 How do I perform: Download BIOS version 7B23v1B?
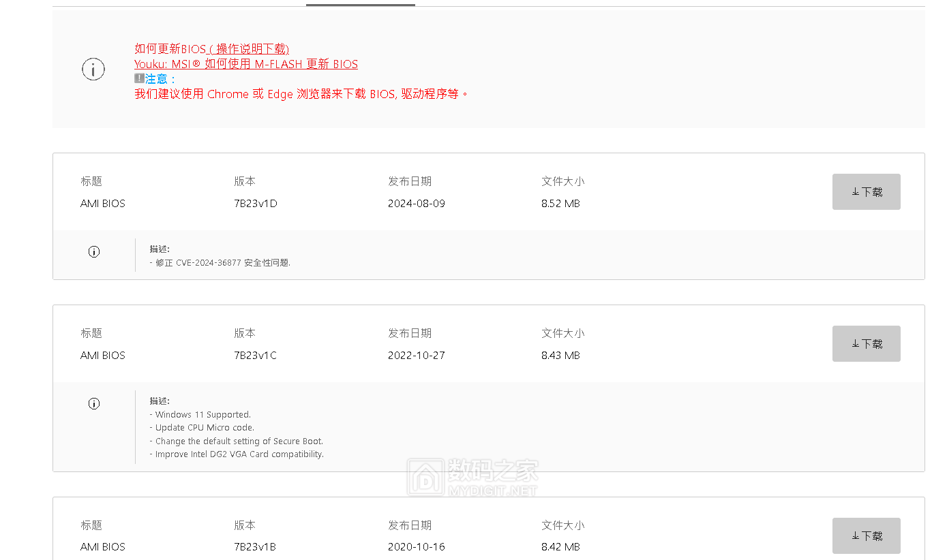click(x=866, y=536)
